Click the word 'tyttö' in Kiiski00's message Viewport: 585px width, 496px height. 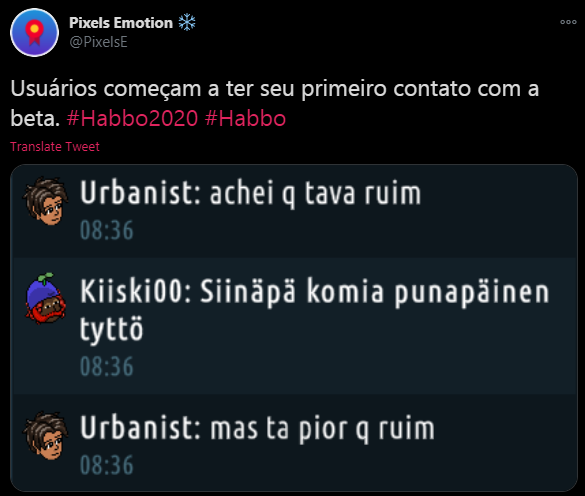coord(111,330)
